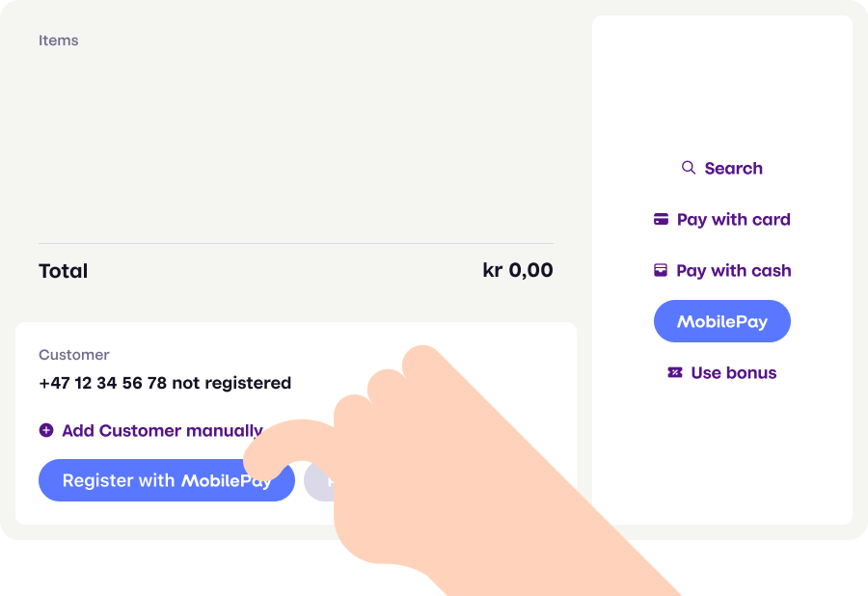Click the credit card icon
This screenshot has width=868, height=596.
pyautogui.click(x=661, y=220)
